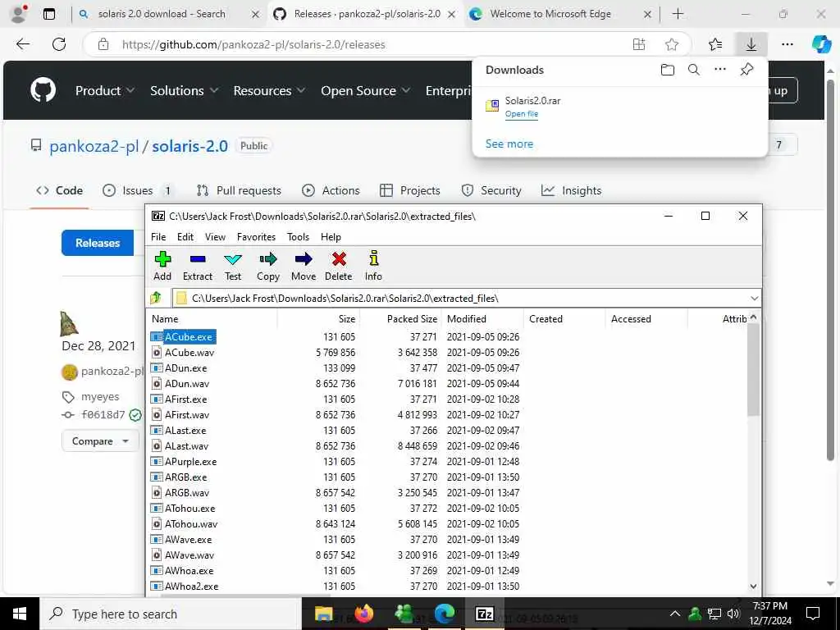Open the Issues tab on GitHub

138,190
